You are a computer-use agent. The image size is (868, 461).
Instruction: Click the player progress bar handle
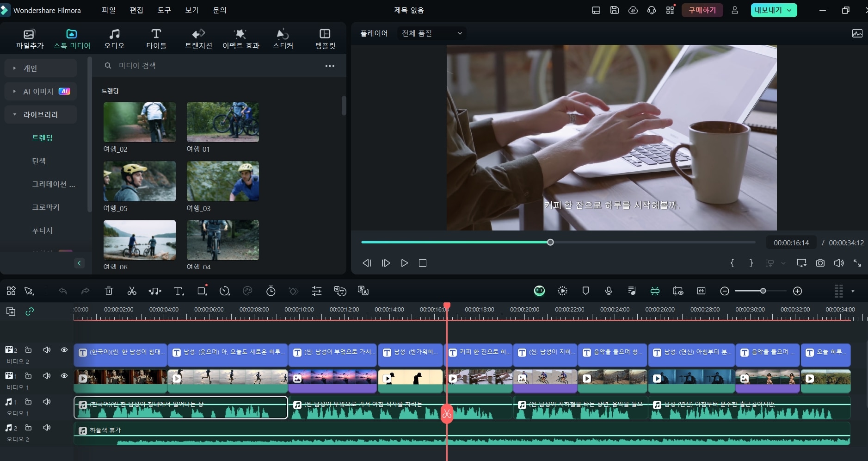pos(550,242)
